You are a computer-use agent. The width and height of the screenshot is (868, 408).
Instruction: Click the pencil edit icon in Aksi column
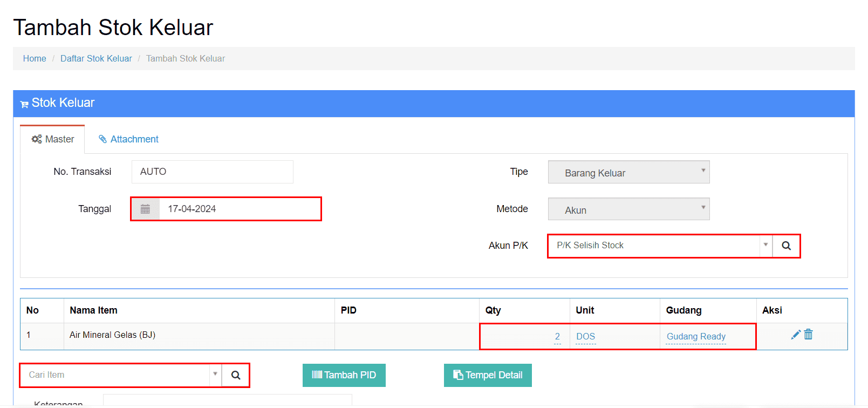tap(795, 335)
